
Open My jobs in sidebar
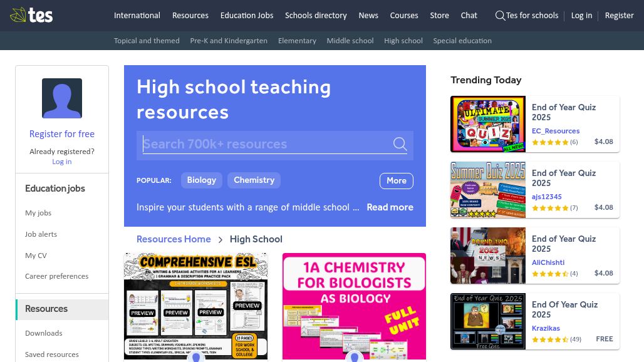coord(38,213)
